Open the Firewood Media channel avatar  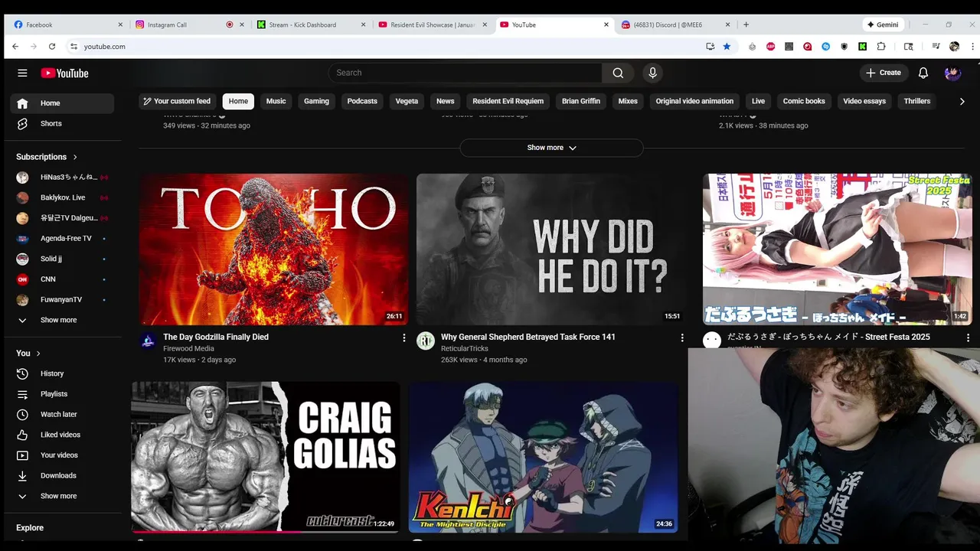click(149, 341)
